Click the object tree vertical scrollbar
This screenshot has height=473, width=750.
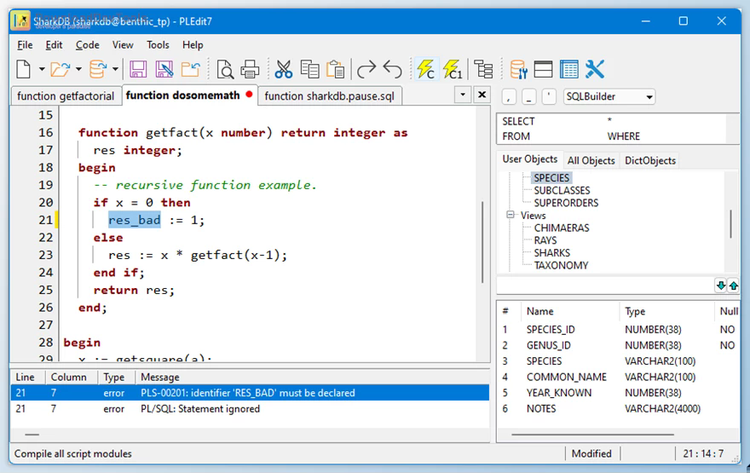pos(731,224)
